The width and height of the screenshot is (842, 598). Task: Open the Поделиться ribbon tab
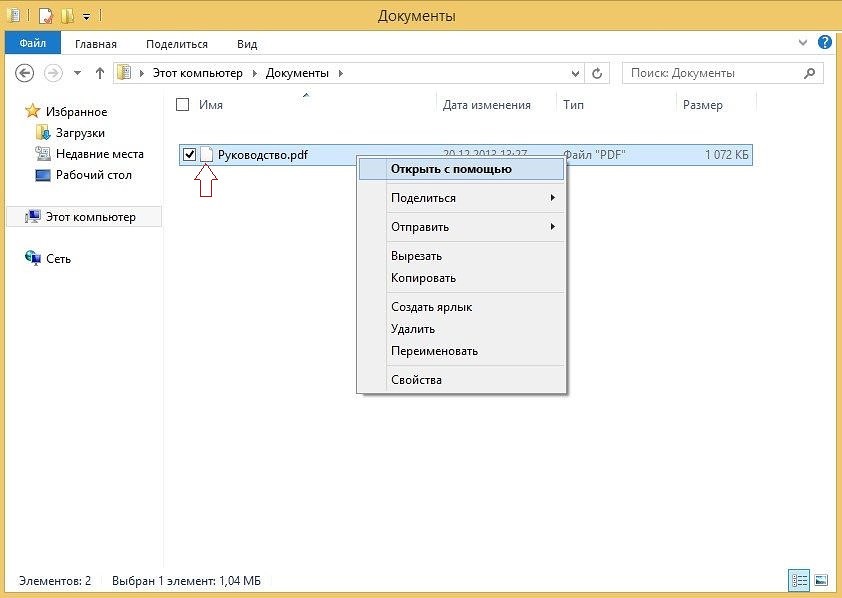click(177, 44)
